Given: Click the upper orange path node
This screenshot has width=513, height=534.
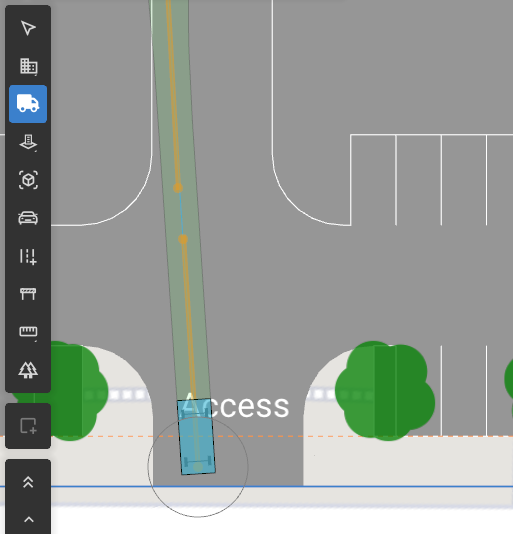Looking at the screenshot, I should (178, 188).
